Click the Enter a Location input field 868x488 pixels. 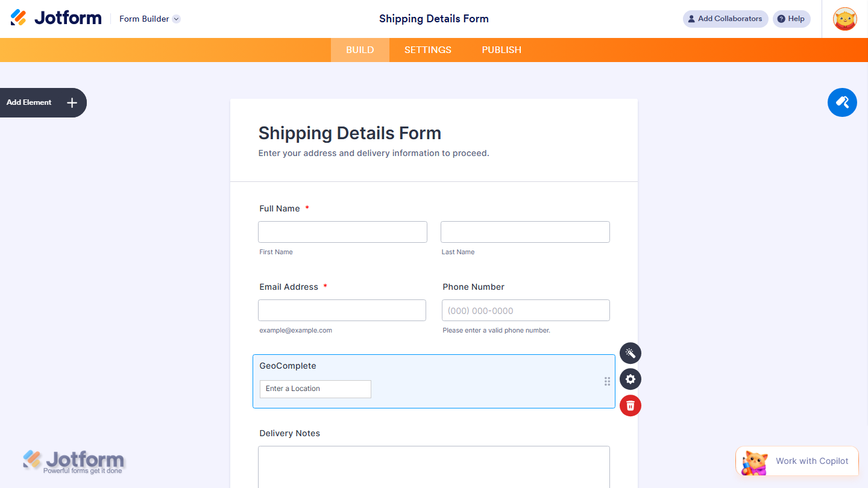tap(315, 389)
